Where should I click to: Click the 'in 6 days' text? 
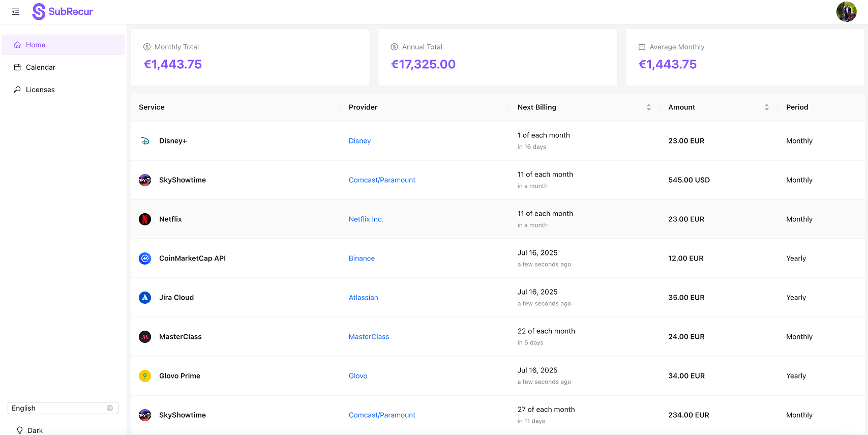pyautogui.click(x=530, y=343)
